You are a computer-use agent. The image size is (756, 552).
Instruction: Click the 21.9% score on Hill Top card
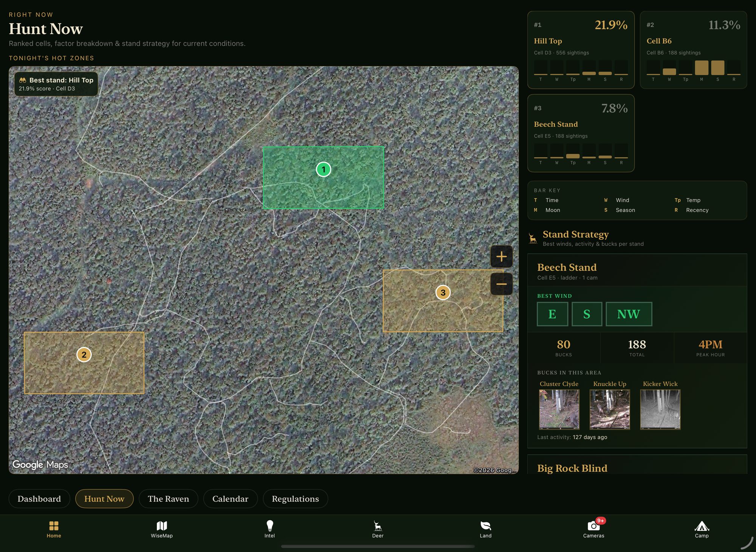click(611, 25)
